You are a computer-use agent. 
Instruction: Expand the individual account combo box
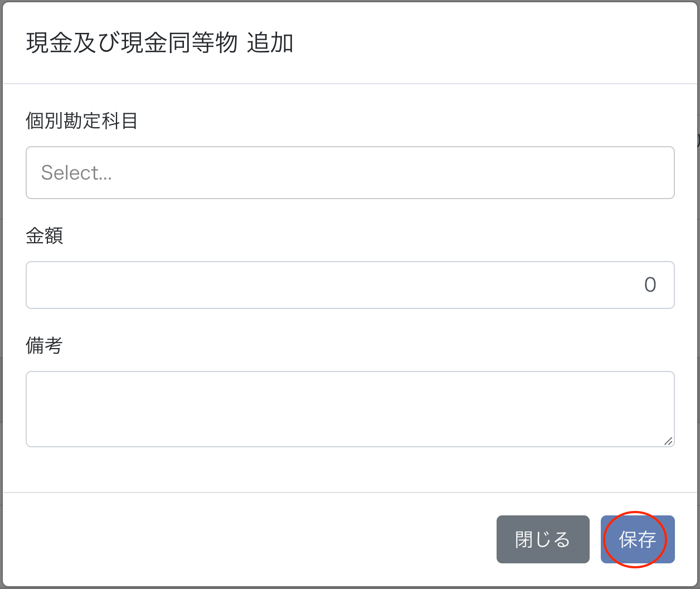point(350,173)
